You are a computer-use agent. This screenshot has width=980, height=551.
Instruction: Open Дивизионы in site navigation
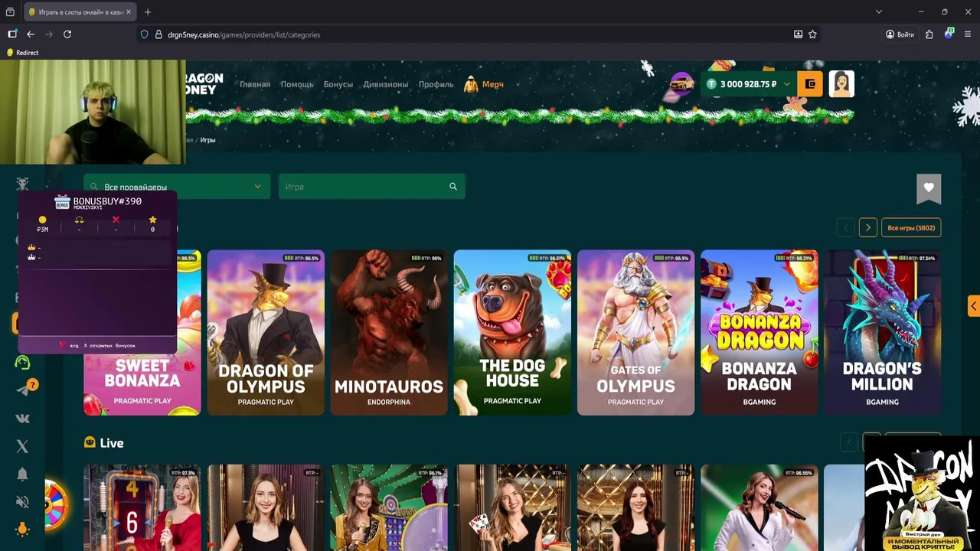click(386, 84)
